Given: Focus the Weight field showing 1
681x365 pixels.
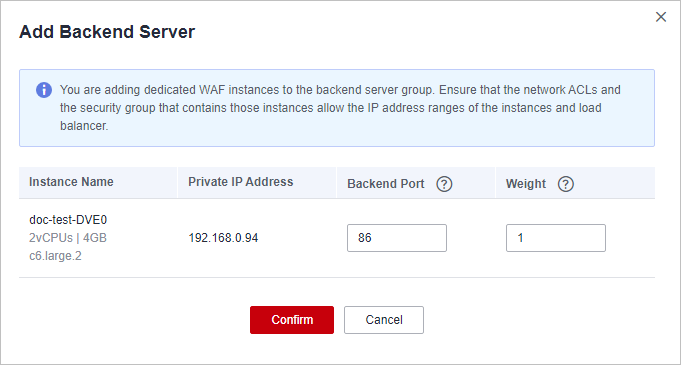Looking at the screenshot, I should [x=556, y=238].
